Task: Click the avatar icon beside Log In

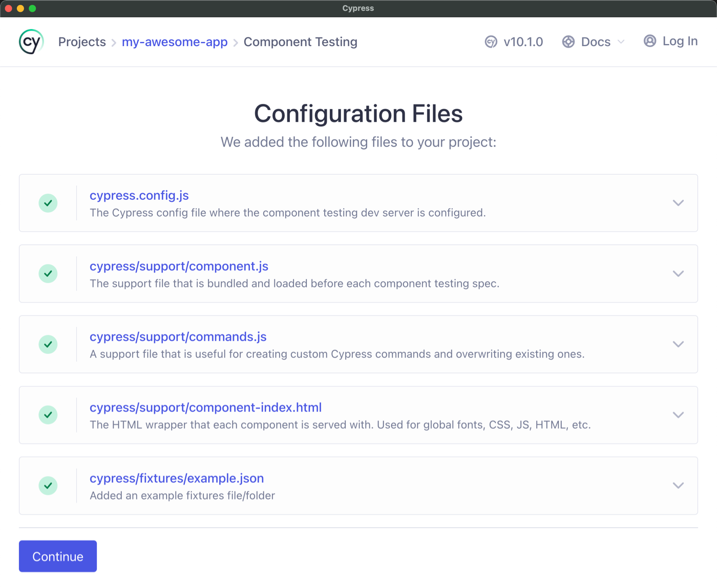Action: 649,41
